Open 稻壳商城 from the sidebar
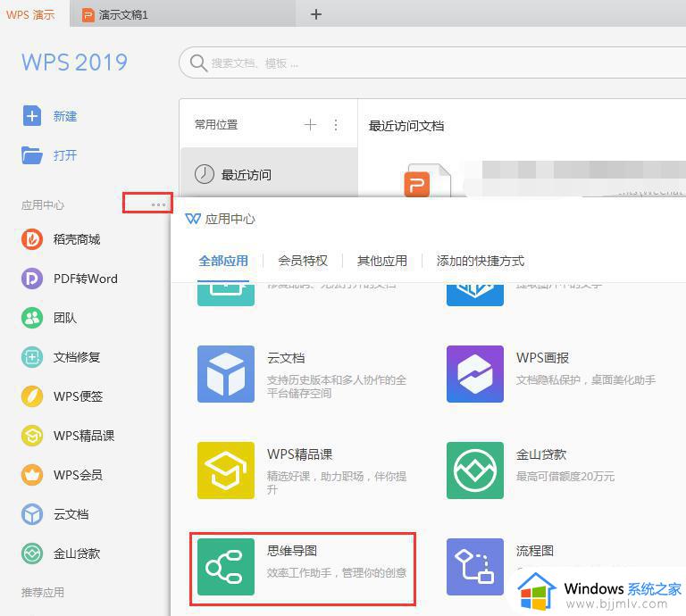The width and height of the screenshot is (686, 616). coord(61,239)
